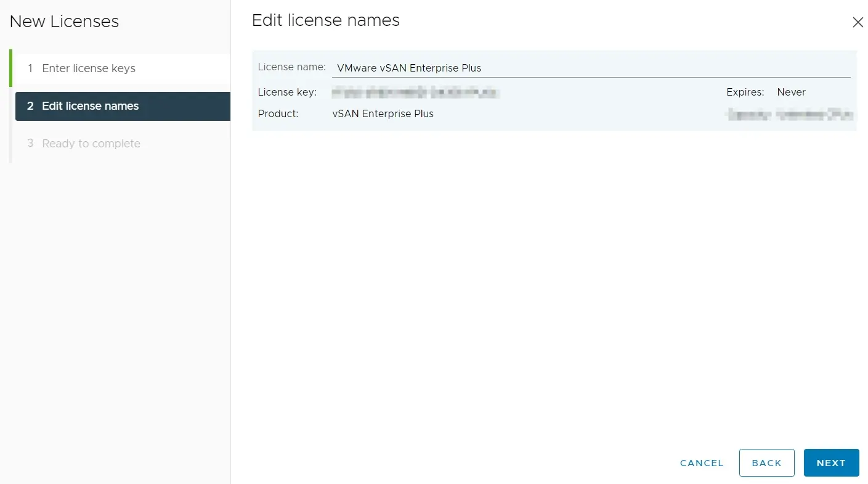
Task: Click the New Licenses wizard title
Action: (x=64, y=22)
